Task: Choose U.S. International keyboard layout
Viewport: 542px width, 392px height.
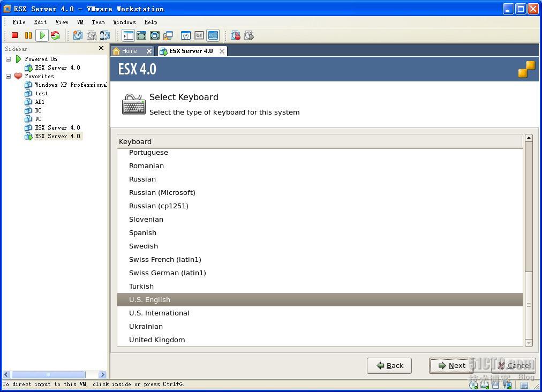Action: (320, 313)
